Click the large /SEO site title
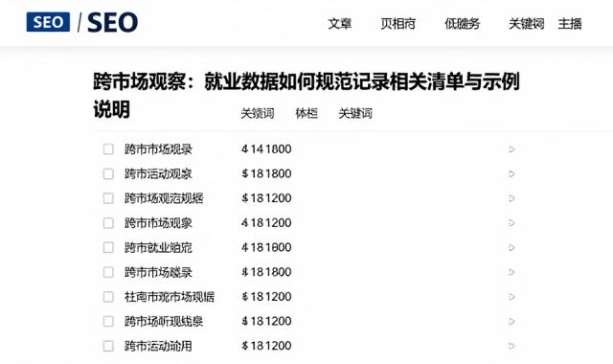This screenshot has width=613, height=364. click(x=108, y=22)
